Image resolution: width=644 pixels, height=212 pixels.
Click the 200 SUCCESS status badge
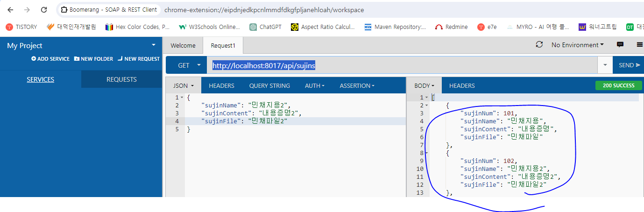(618, 85)
